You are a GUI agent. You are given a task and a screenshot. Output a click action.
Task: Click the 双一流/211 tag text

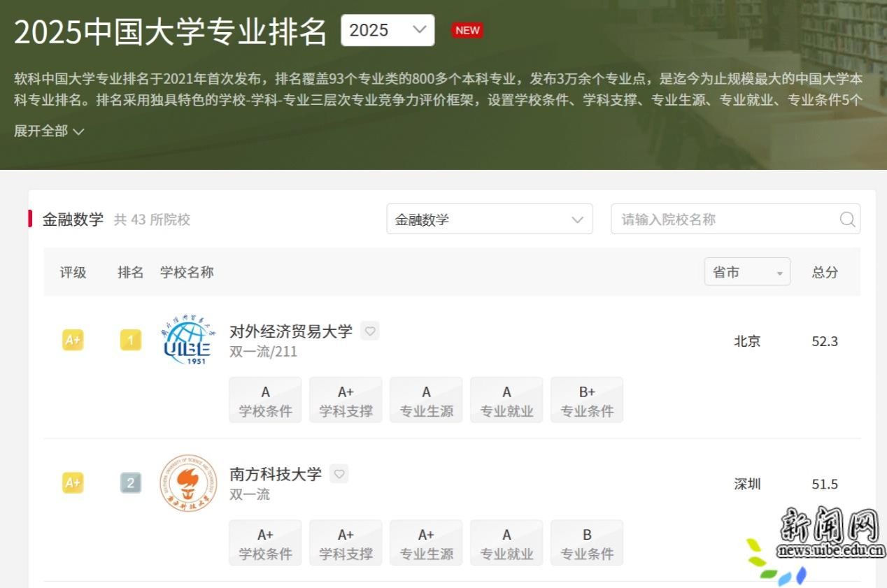263,352
